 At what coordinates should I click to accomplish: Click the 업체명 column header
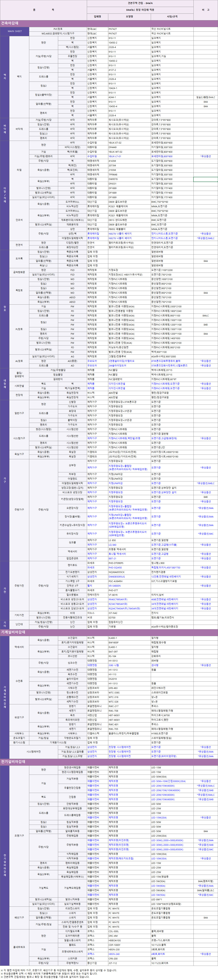(x=97, y=16)
